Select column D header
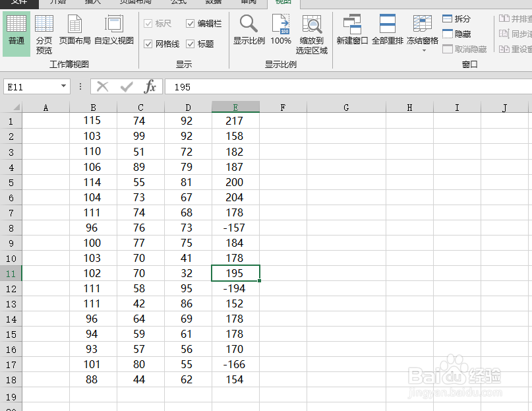 [x=189, y=108]
